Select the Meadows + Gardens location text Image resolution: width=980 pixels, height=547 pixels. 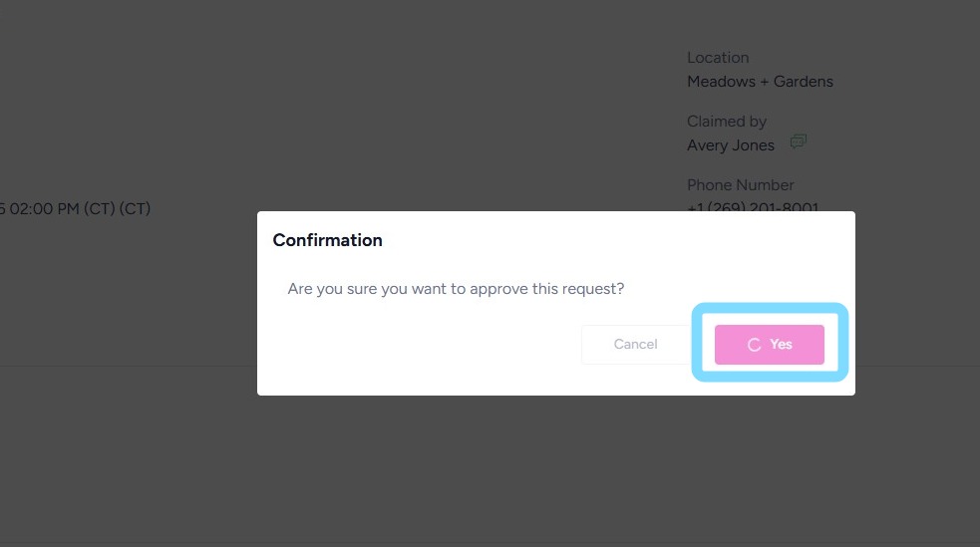760,82
